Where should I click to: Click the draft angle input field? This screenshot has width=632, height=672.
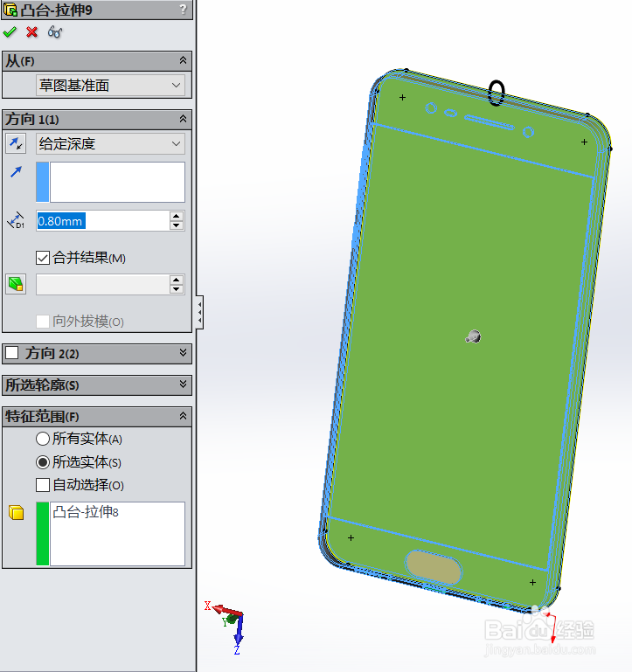(x=103, y=285)
